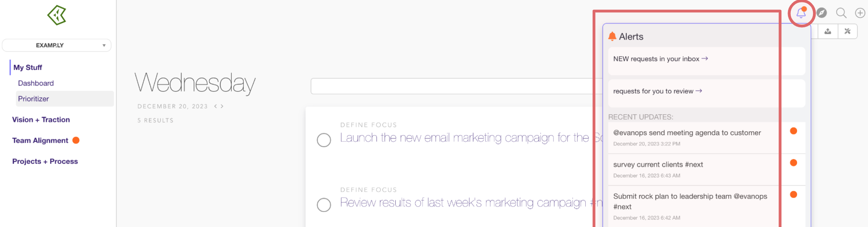Click the unread dot on @evanops meeting agenda

794,131
